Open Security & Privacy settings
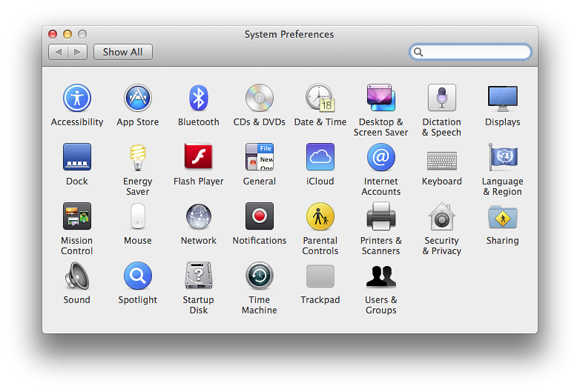The width and height of the screenshot is (580, 392). tap(441, 216)
